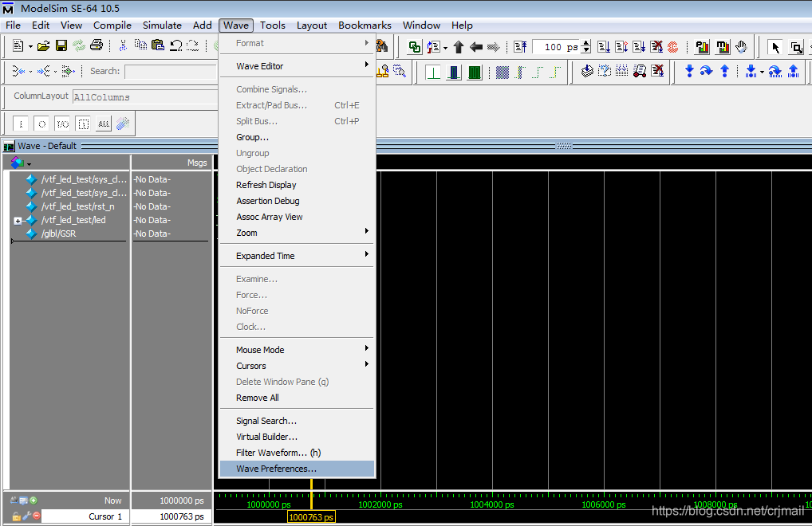Click the narrow green waveform line button

433,72
